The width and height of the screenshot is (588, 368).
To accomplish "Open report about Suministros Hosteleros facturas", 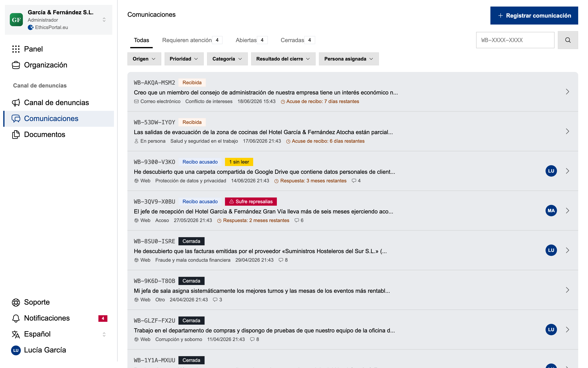I will (x=260, y=251).
